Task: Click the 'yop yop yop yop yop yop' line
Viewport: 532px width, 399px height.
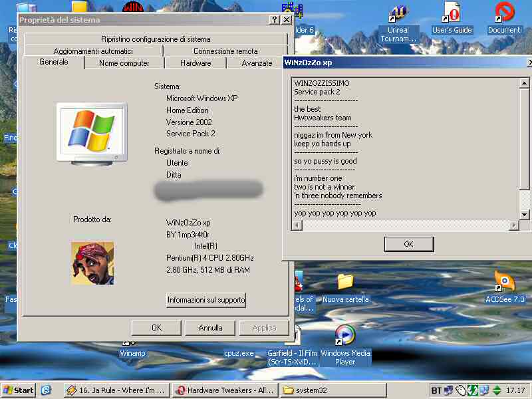Action: point(335,213)
